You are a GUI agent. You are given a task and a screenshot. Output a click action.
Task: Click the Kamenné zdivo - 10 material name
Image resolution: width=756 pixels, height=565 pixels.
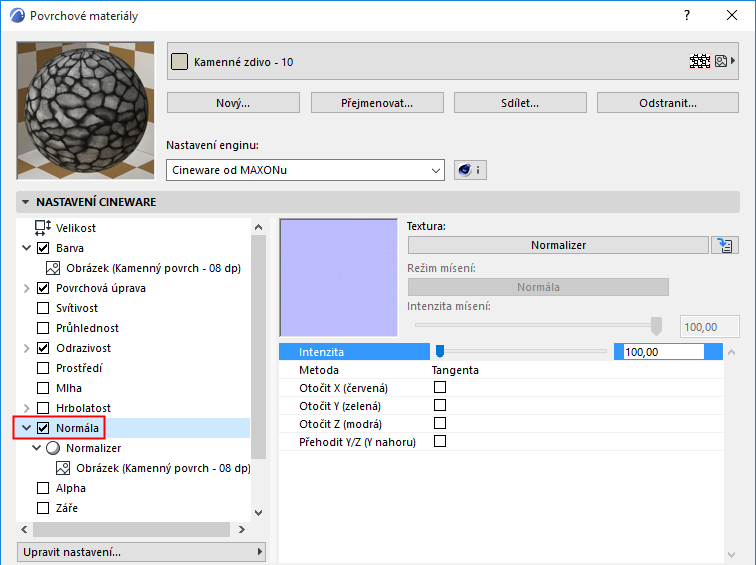243,62
